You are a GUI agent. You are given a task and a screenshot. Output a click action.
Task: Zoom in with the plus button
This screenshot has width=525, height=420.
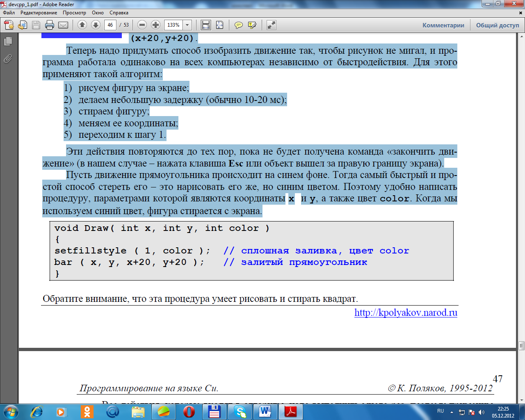pos(155,25)
